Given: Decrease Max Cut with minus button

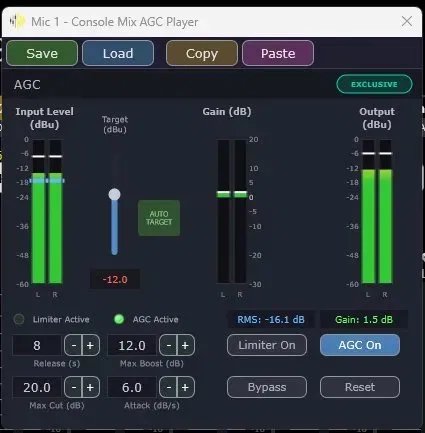Looking at the screenshot, I should coord(73,387).
